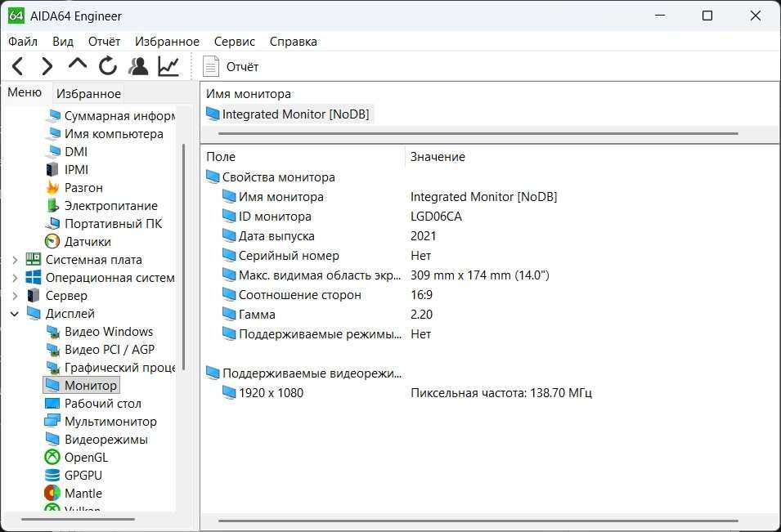Select the Электропитание battery icon
Screen dimensions: 781x532
[52, 206]
